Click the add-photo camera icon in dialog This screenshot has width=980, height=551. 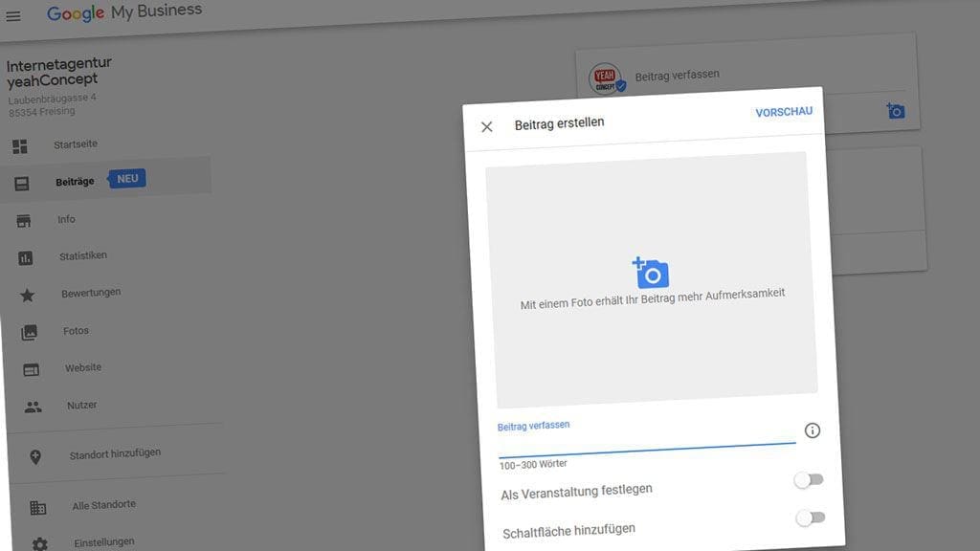tap(651, 273)
